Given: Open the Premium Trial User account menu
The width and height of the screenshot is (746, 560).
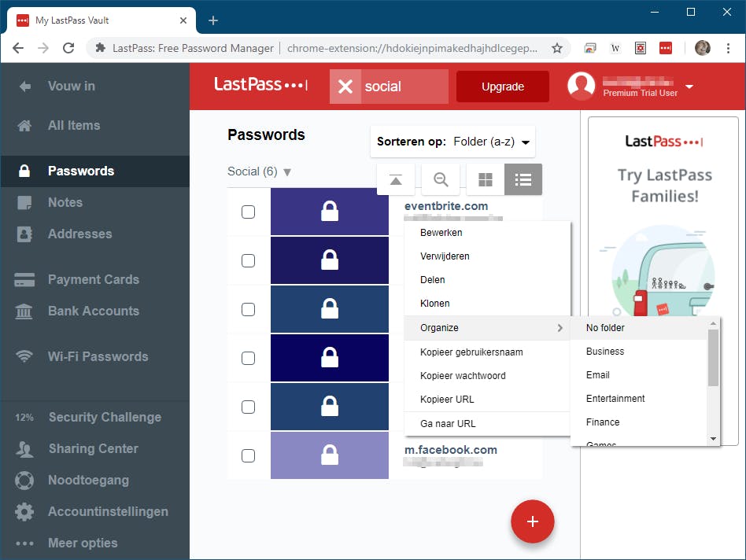Looking at the screenshot, I should [628, 87].
